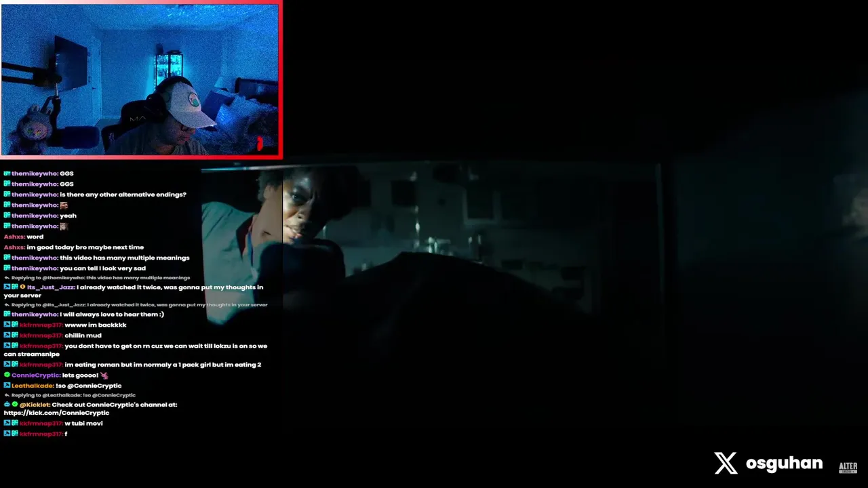
Task: Click the 'yeah' chat message by themikeywho
Action: 68,216
